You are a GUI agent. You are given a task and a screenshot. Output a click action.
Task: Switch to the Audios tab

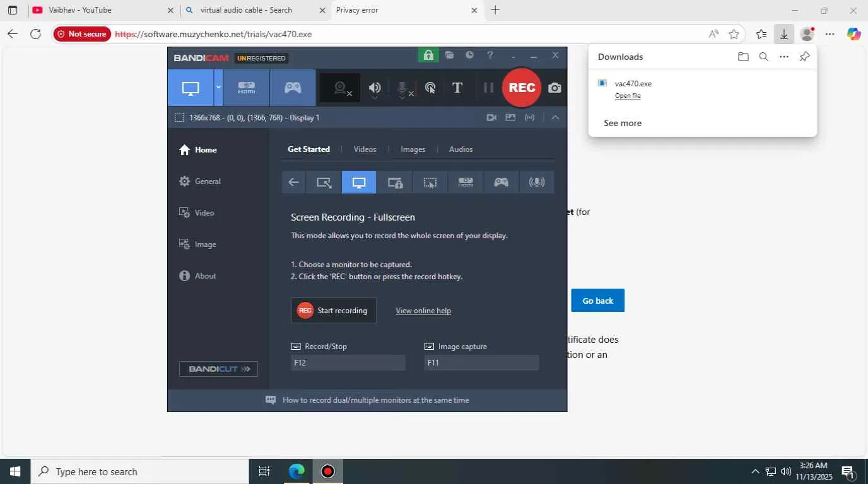click(460, 149)
